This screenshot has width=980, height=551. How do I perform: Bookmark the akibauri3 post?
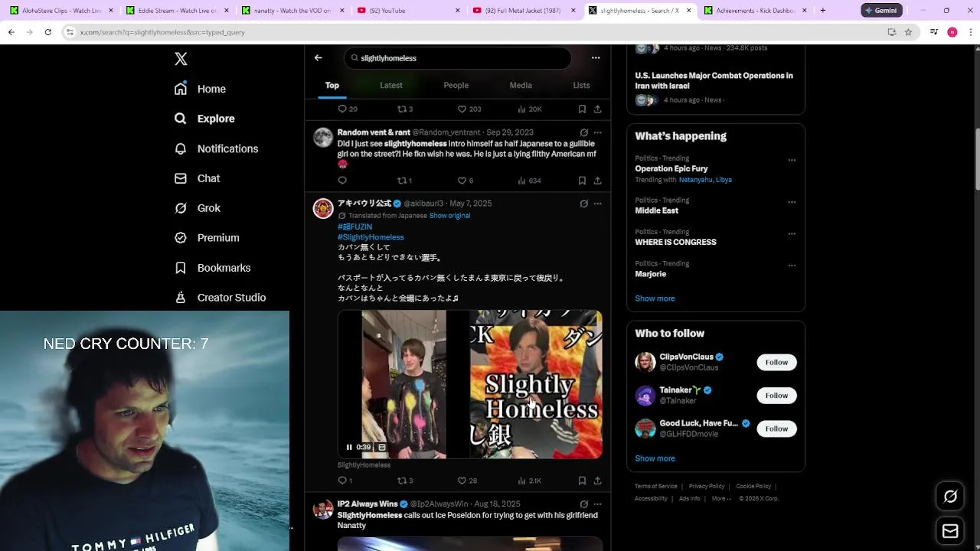[x=582, y=481]
